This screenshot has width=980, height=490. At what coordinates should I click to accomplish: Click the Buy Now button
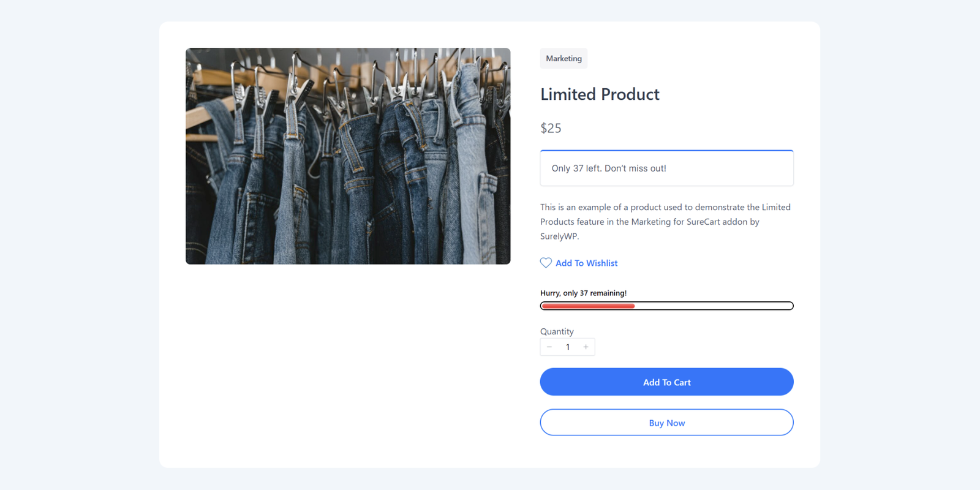click(x=666, y=422)
